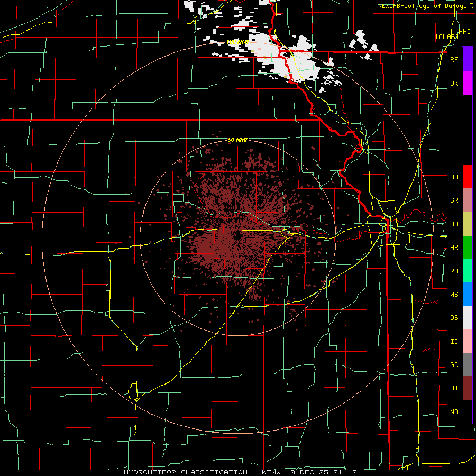Click the '50 NMI' range ring label

click(237, 140)
